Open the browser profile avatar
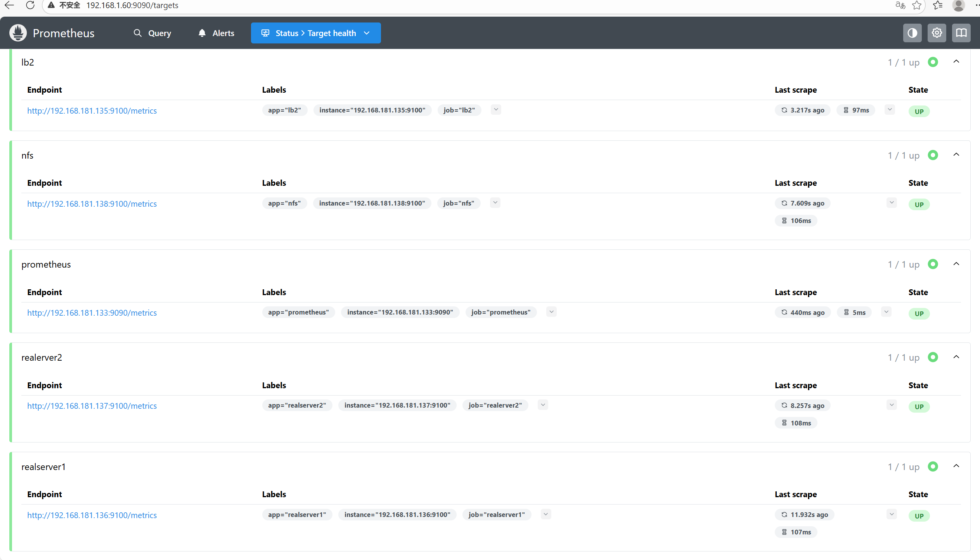Screen dimensions: 980x560 pyautogui.click(x=958, y=5)
